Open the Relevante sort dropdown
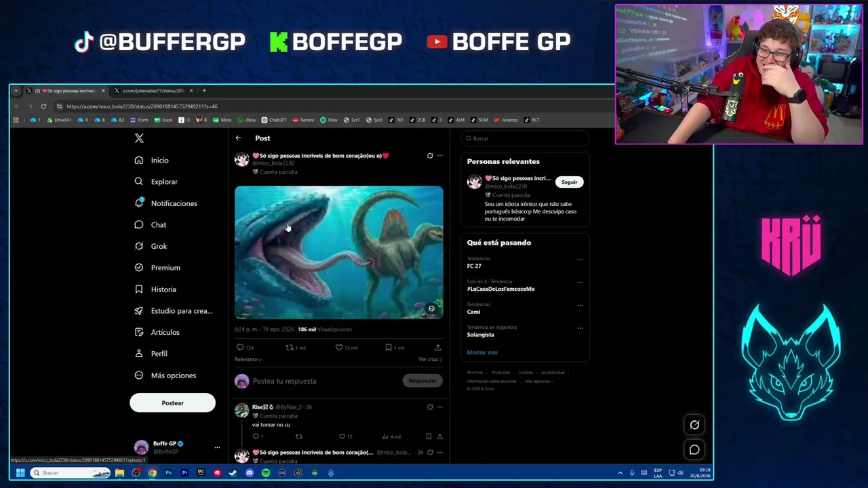The height and width of the screenshot is (488, 868). click(x=248, y=359)
